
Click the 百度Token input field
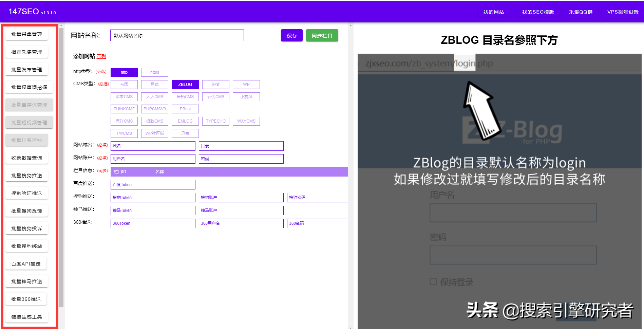click(x=153, y=185)
